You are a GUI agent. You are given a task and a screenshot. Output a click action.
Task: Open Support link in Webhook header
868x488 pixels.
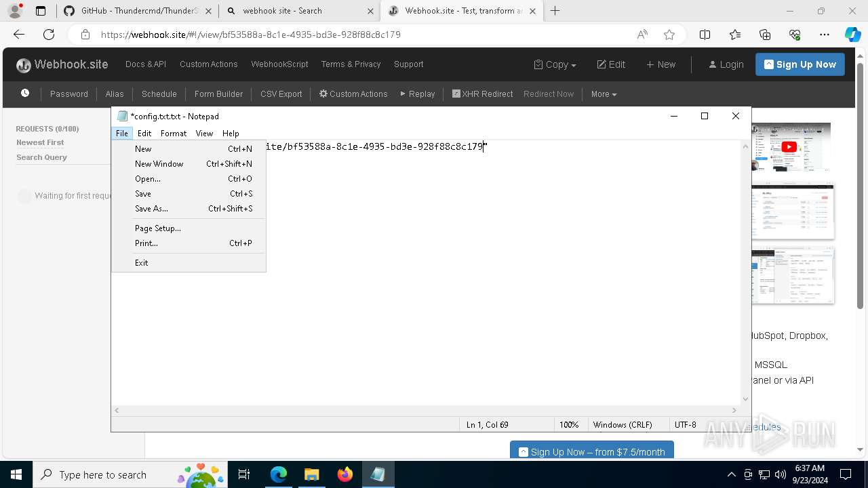[x=409, y=64]
